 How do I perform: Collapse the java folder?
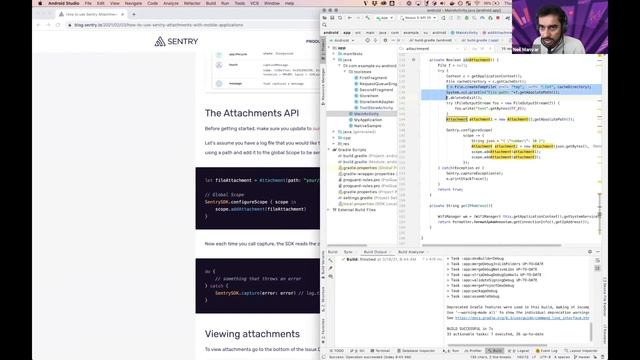[x=334, y=60]
